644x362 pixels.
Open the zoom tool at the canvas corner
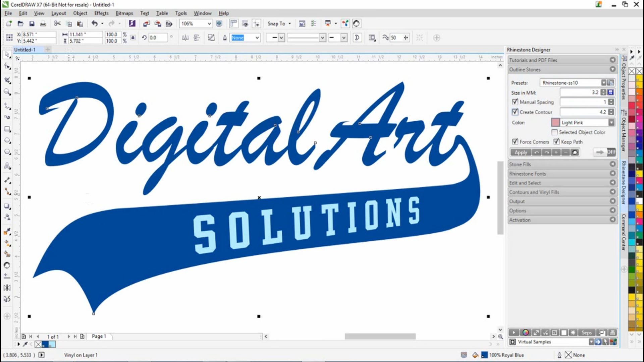tap(500, 336)
